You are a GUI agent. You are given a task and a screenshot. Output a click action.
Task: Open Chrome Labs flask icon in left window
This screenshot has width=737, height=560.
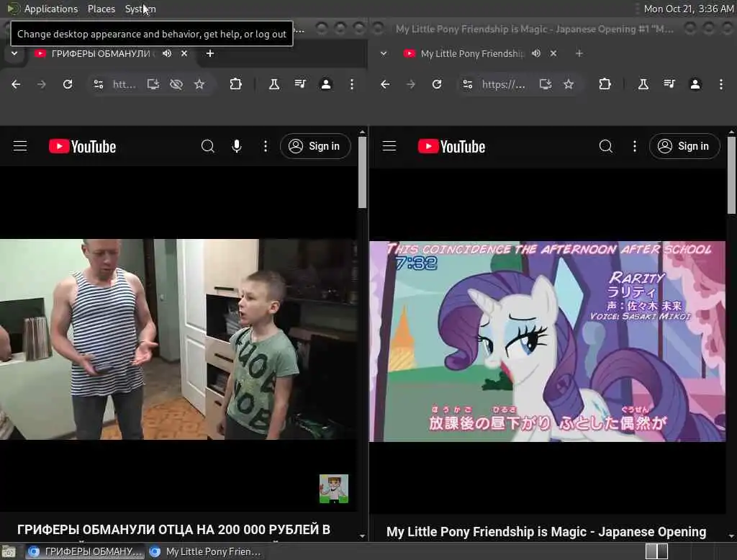pos(274,84)
